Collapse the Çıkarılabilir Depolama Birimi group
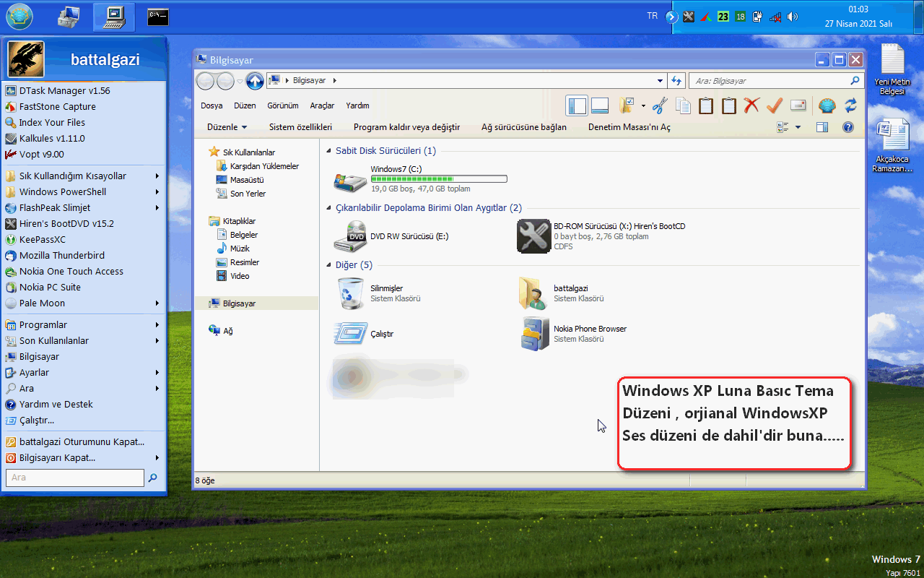The height and width of the screenshot is (578, 924). point(329,208)
